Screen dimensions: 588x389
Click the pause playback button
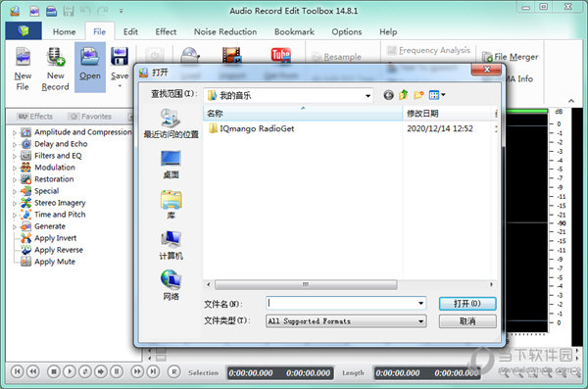point(117,371)
